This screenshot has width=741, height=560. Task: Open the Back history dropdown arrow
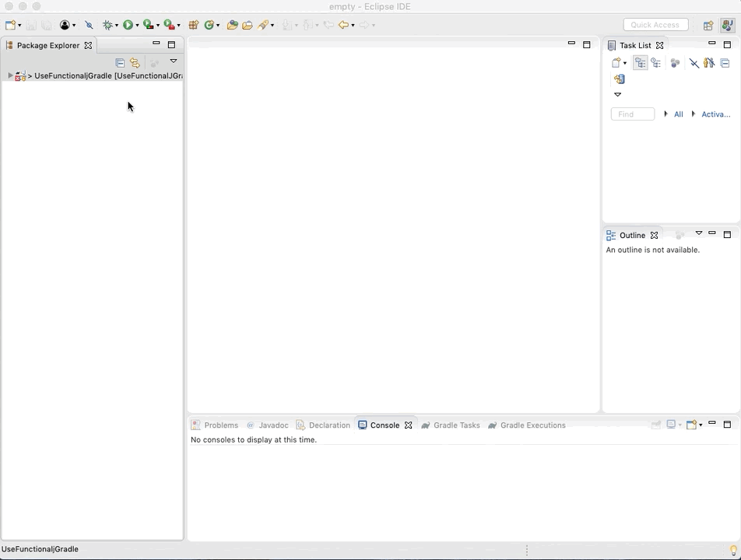pos(353,26)
